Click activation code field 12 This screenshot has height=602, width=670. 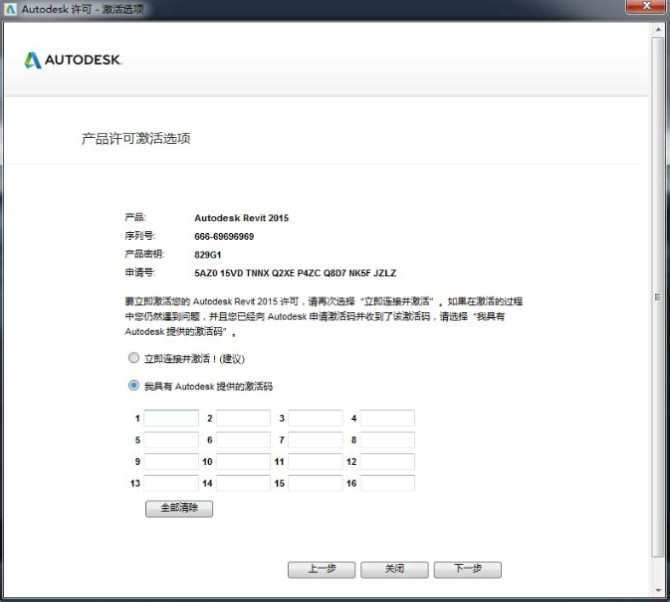pyautogui.click(x=387, y=461)
